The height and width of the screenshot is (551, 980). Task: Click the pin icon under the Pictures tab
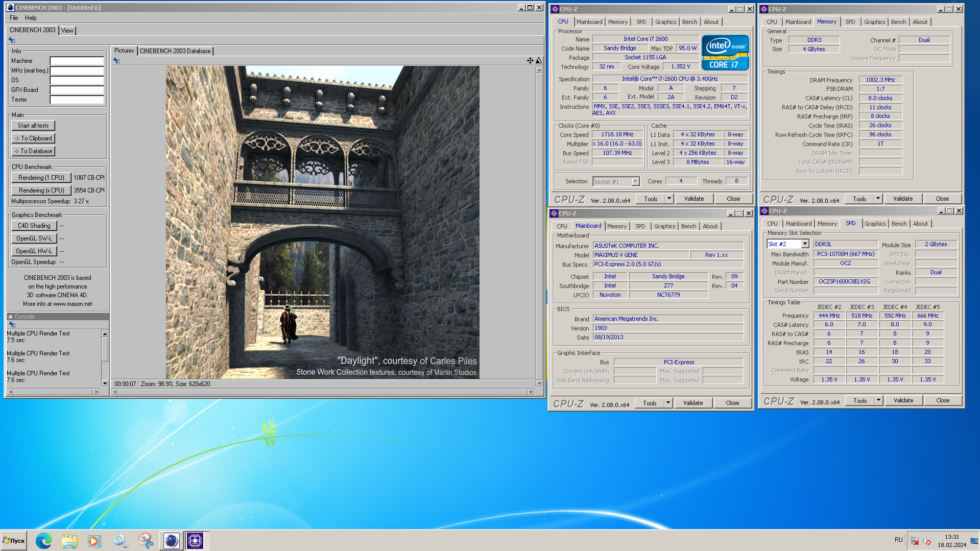coord(116,61)
